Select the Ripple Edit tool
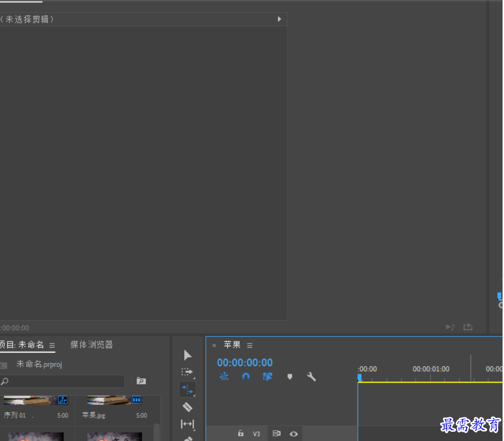 click(x=187, y=390)
